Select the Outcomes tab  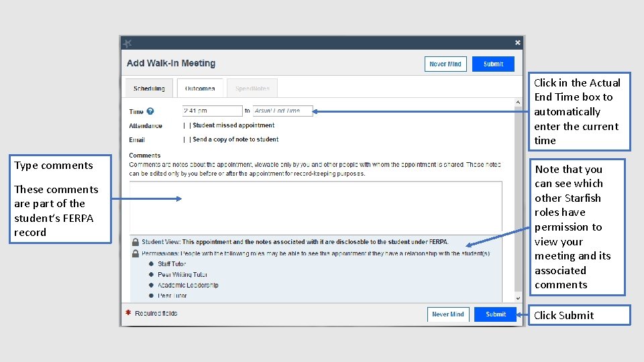click(x=200, y=88)
